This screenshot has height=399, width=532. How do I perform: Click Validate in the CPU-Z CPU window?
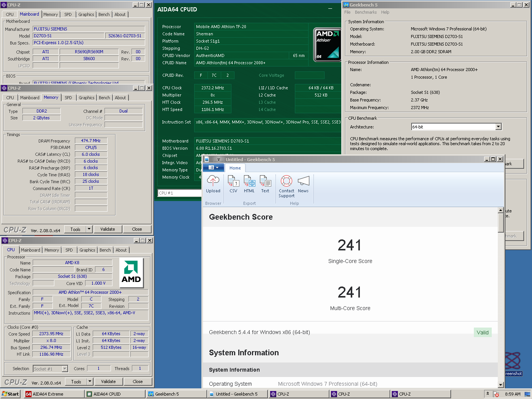pos(108,382)
